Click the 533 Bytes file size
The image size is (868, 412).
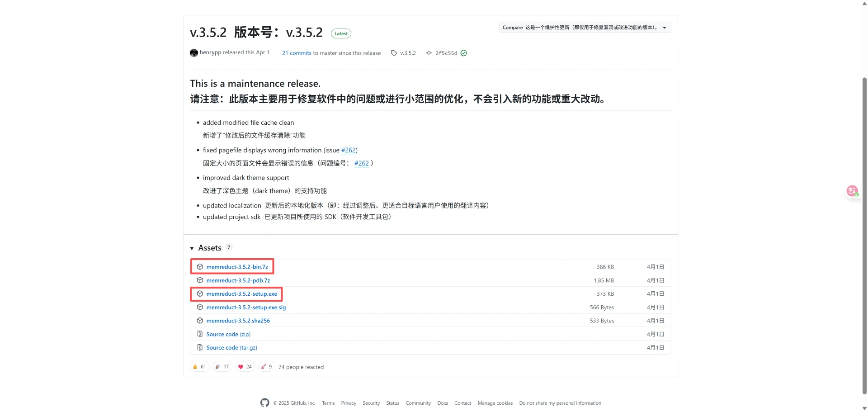pyautogui.click(x=602, y=321)
